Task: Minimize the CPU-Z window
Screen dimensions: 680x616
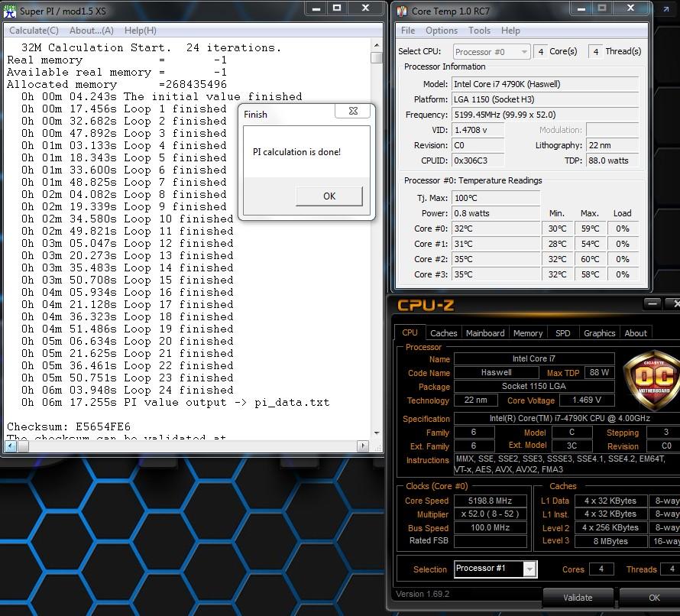Action: pyautogui.click(x=652, y=303)
